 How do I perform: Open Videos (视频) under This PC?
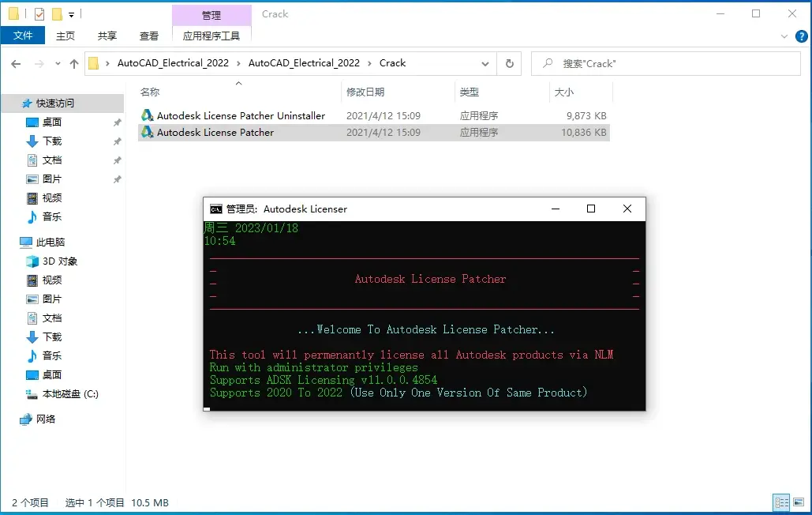52,280
